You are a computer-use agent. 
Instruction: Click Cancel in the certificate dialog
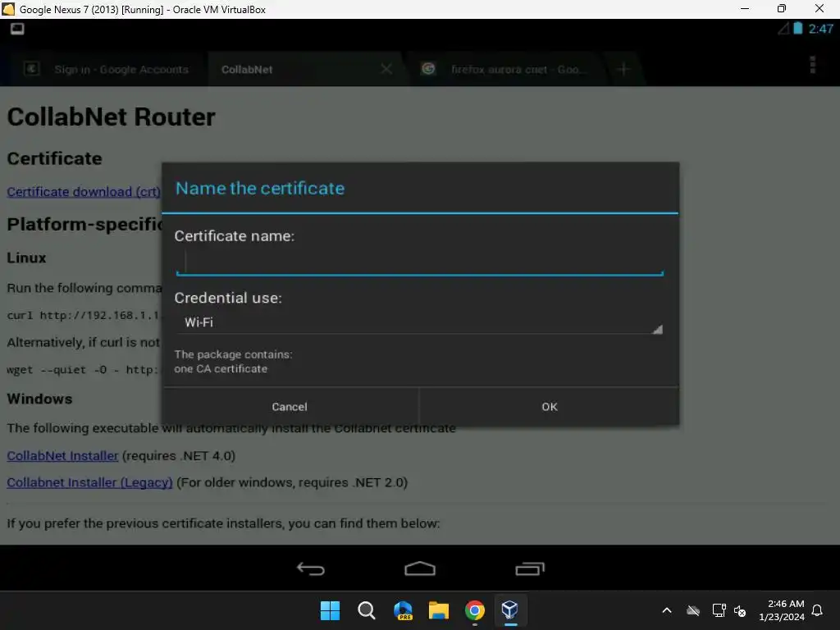pyautogui.click(x=290, y=407)
